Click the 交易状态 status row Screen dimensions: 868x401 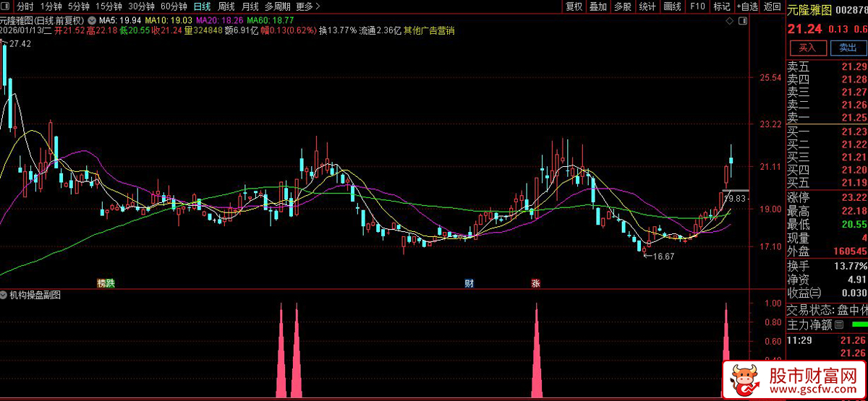pos(827,309)
